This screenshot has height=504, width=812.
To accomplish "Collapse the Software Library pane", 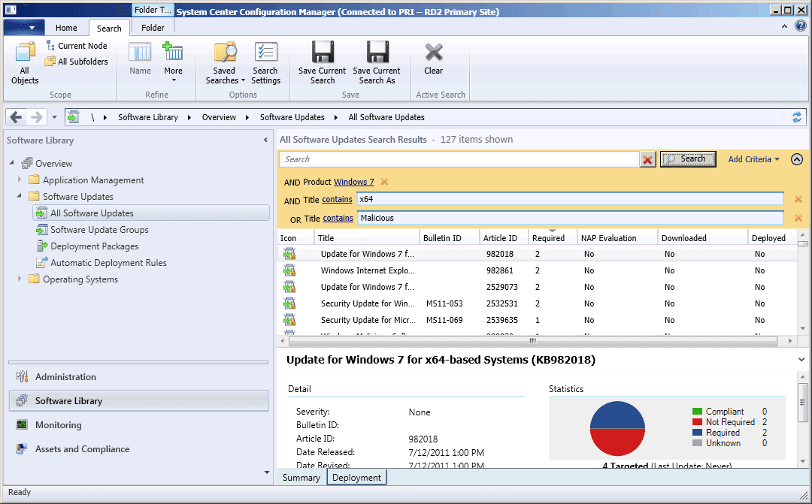I will click(265, 140).
